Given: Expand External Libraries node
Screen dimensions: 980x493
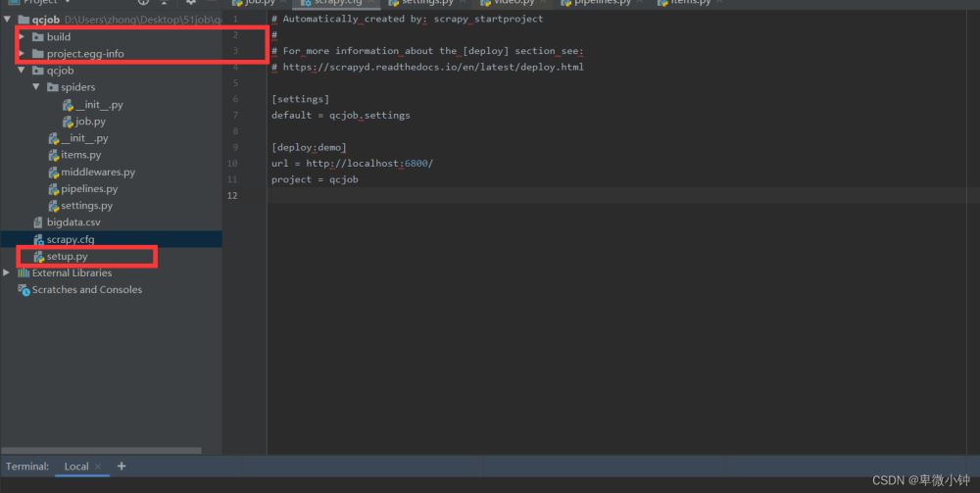Looking at the screenshot, I should pos(7,273).
